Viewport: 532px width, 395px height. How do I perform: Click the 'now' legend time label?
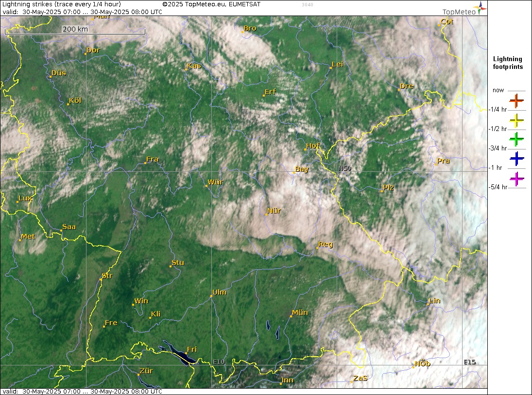pyautogui.click(x=498, y=90)
